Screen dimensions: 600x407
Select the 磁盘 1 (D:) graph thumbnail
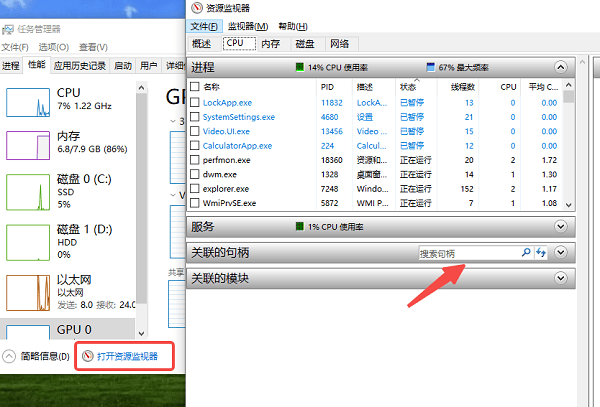28,243
